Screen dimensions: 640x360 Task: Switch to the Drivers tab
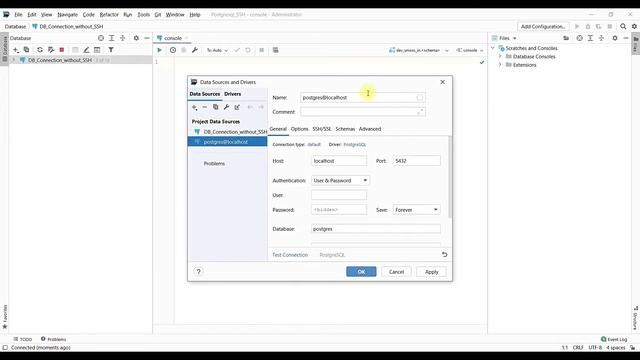pyautogui.click(x=233, y=94)
